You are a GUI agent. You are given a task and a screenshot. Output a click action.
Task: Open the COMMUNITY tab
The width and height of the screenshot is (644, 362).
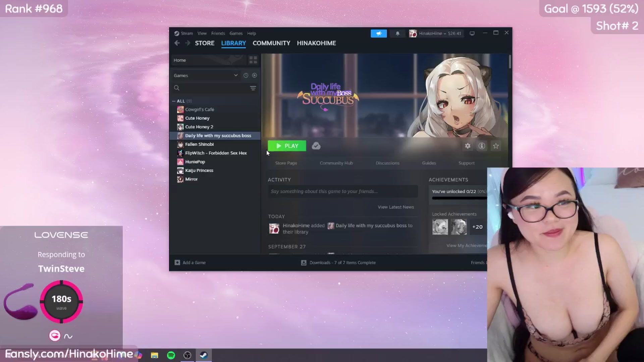pos(271,43)
